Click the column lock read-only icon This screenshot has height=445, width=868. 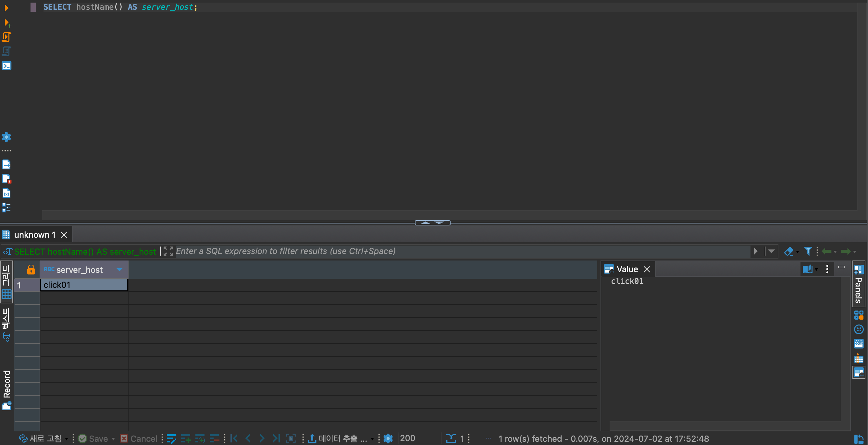[31, 269]
